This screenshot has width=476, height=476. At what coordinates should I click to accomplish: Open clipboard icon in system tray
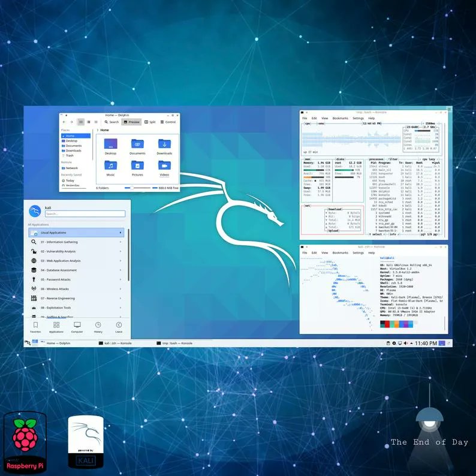pos(388,343)
